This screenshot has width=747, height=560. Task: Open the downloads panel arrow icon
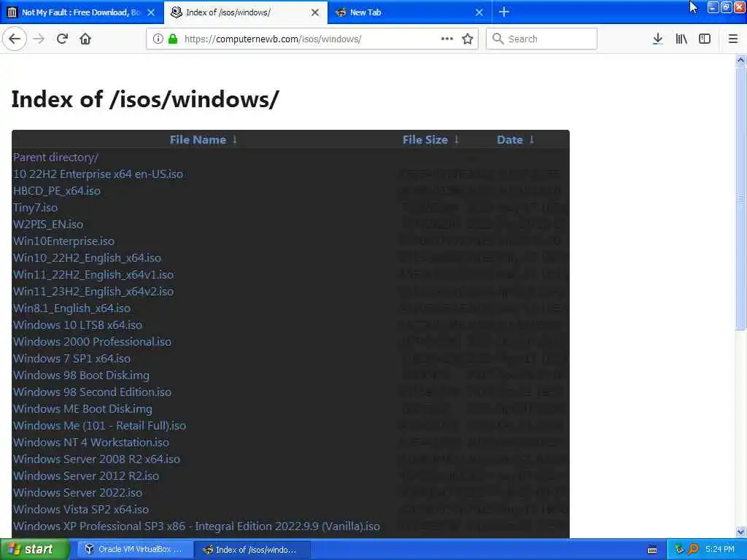[657, 39]
